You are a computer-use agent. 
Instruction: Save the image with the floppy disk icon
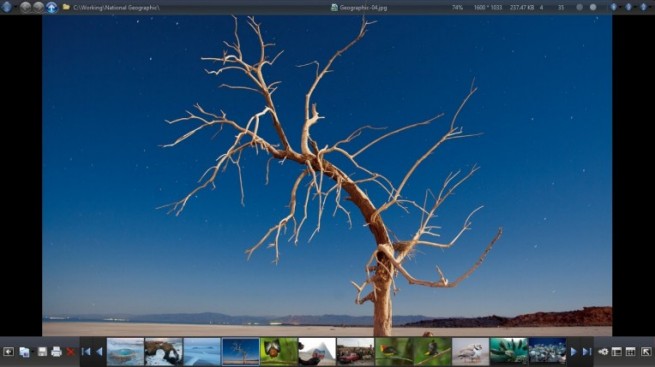(42, 352)
